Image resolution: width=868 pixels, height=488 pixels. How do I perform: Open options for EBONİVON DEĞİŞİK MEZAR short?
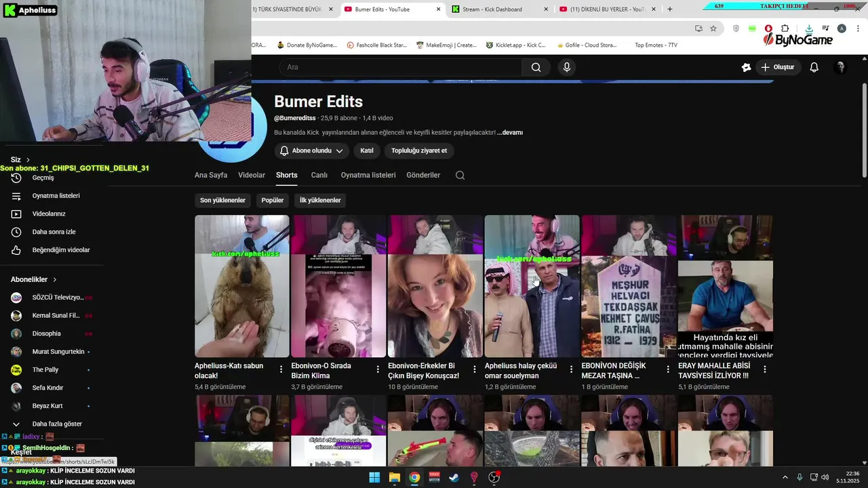coord(668,369)
